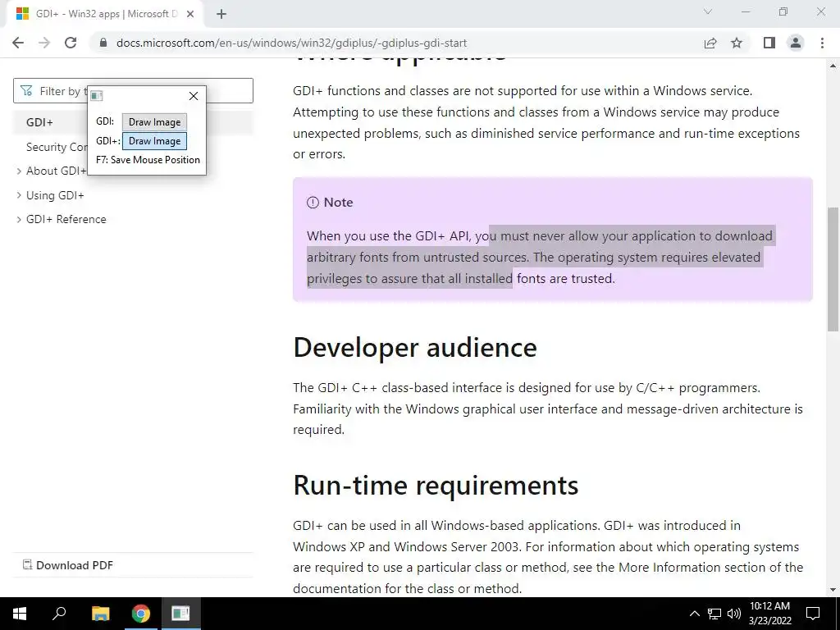Click the address bar URL
Screen dimensions: 840x630
click(291, 43)
